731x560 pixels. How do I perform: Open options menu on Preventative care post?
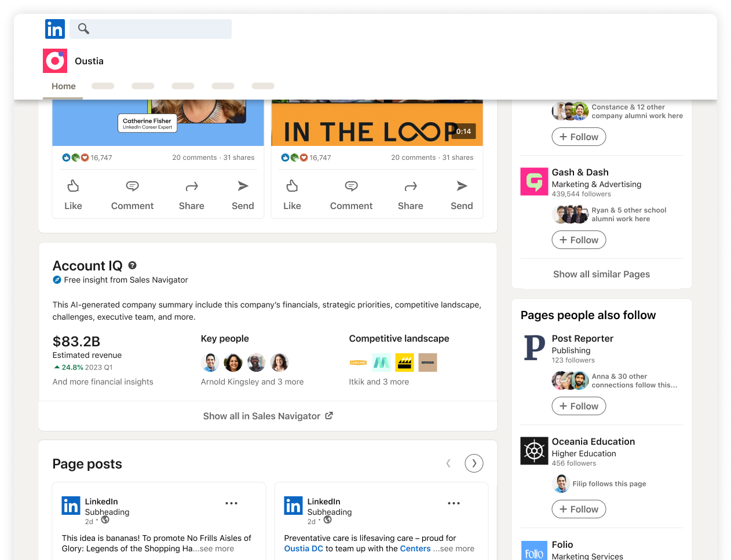[454, 503]
